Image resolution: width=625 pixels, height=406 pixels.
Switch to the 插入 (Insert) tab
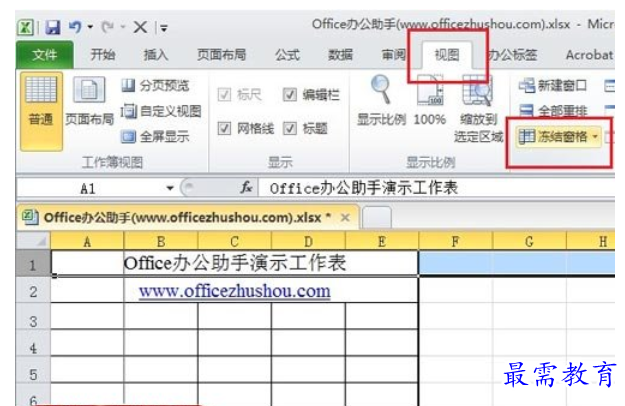point(155,55)
